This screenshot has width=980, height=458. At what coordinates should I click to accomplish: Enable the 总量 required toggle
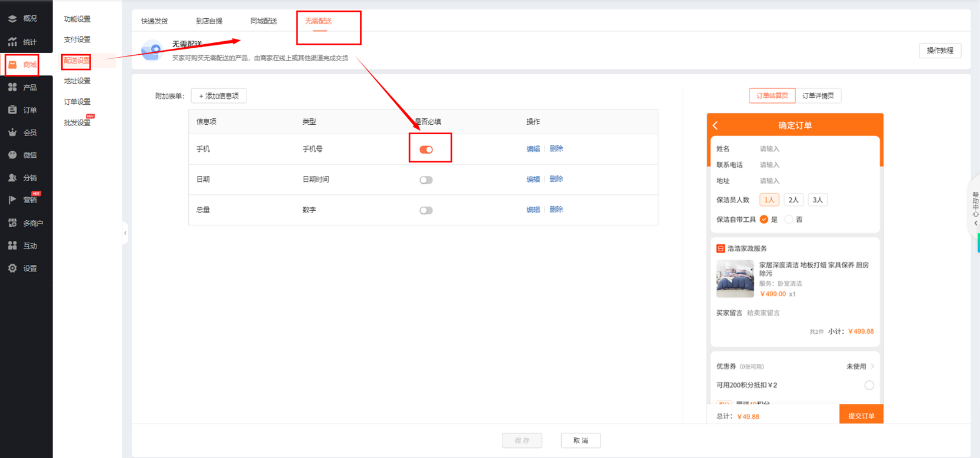tap(426, 210)
